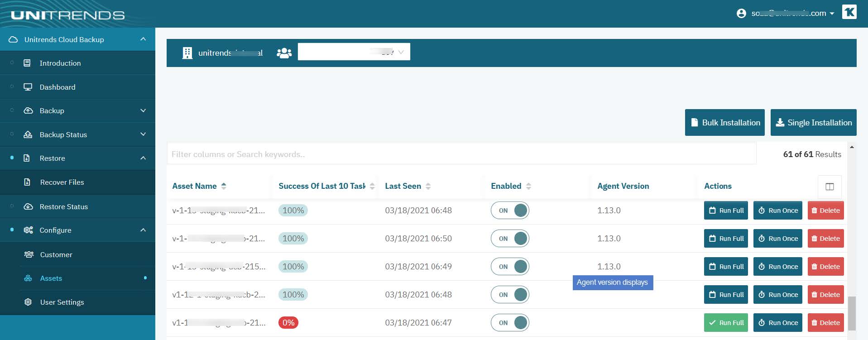
Task: Click the Kaseya logo icon in header
Action: click(849, 12)
